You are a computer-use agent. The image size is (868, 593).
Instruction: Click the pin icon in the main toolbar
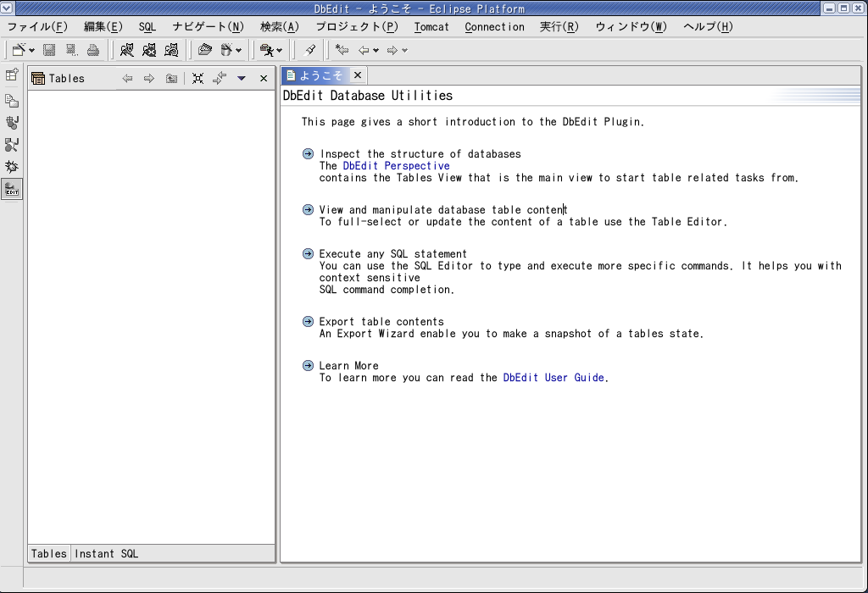coord(310,50)
